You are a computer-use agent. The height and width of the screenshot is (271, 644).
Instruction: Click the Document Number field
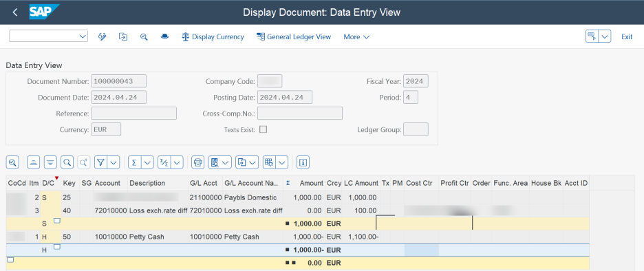pos(118,81)
